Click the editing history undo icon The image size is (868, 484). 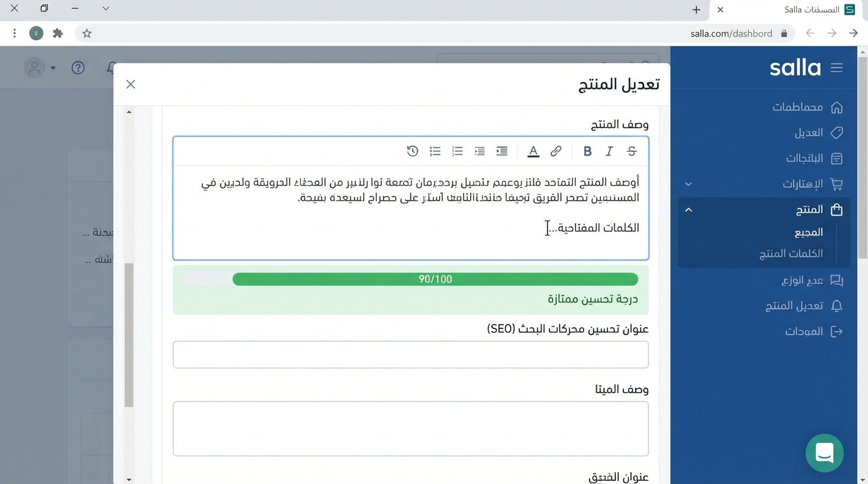coord(413,151)
